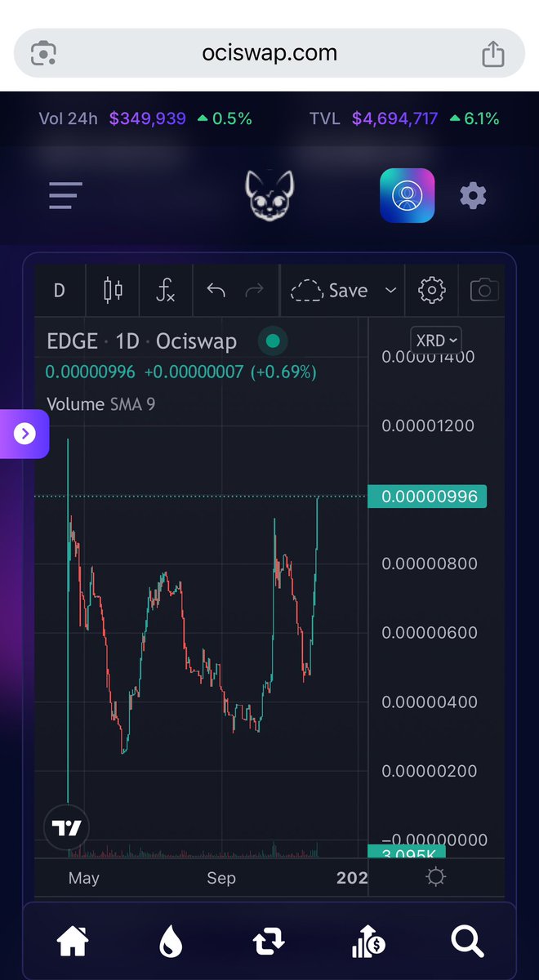Save the chart layout
Screen dimensions: 539x980
coord(330,291)
